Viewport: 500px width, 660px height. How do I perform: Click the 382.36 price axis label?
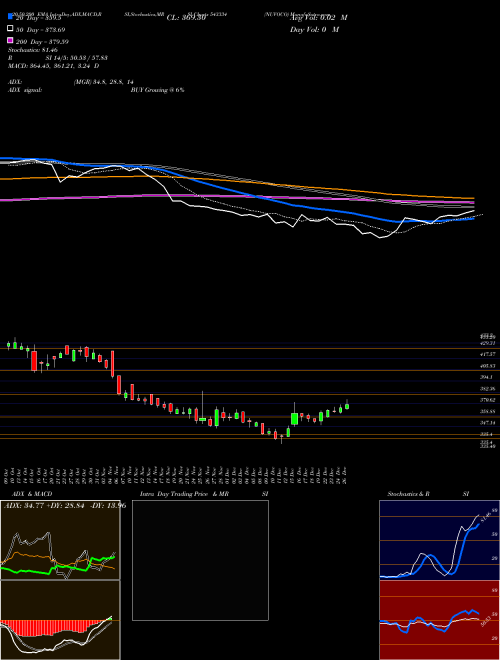487,389
